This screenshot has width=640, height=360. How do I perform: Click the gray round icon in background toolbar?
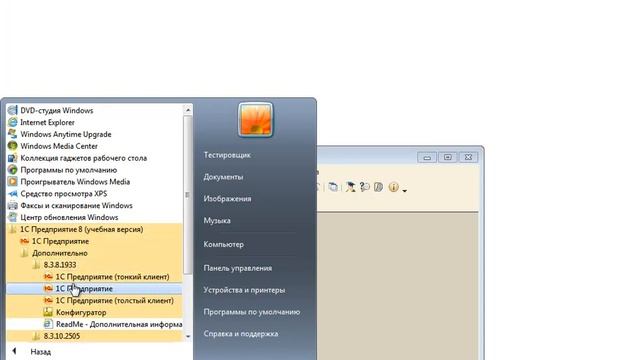tap(378, 187)
